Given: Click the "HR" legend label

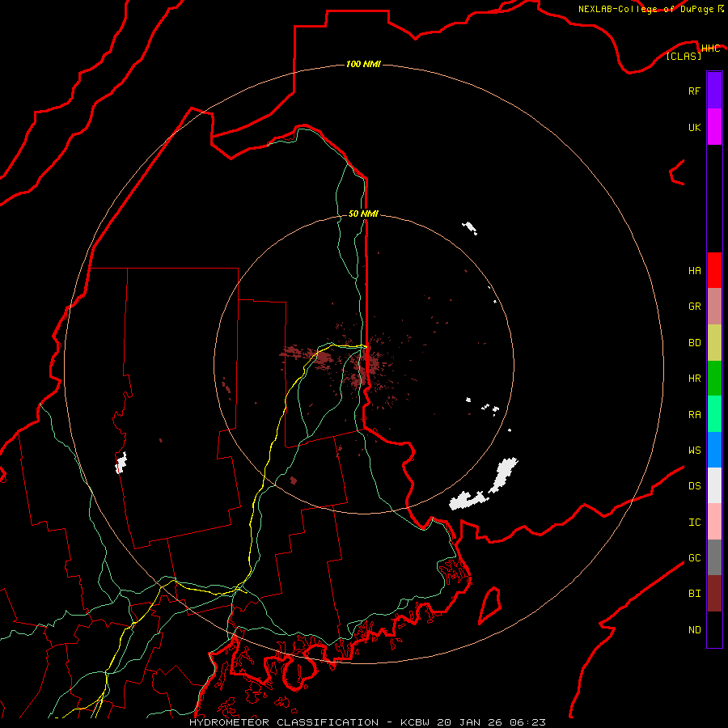Looking at the screenshot, I should pos(694,379).
